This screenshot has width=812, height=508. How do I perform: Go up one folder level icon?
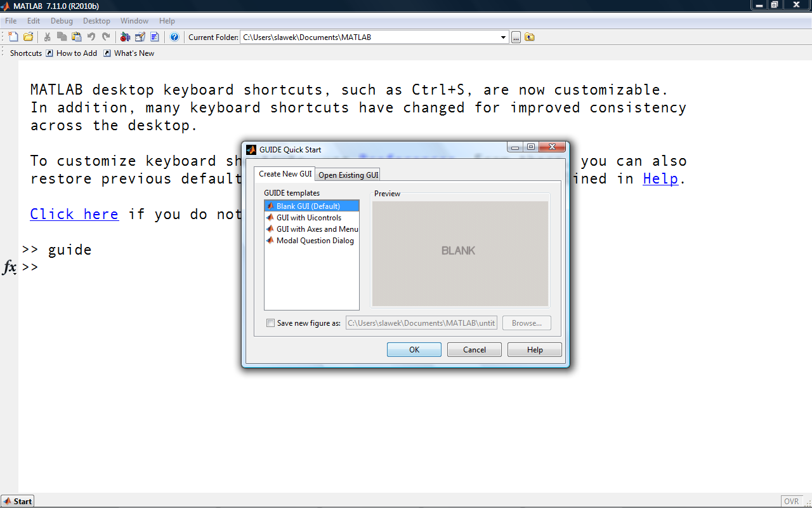(x=530, y=37)
